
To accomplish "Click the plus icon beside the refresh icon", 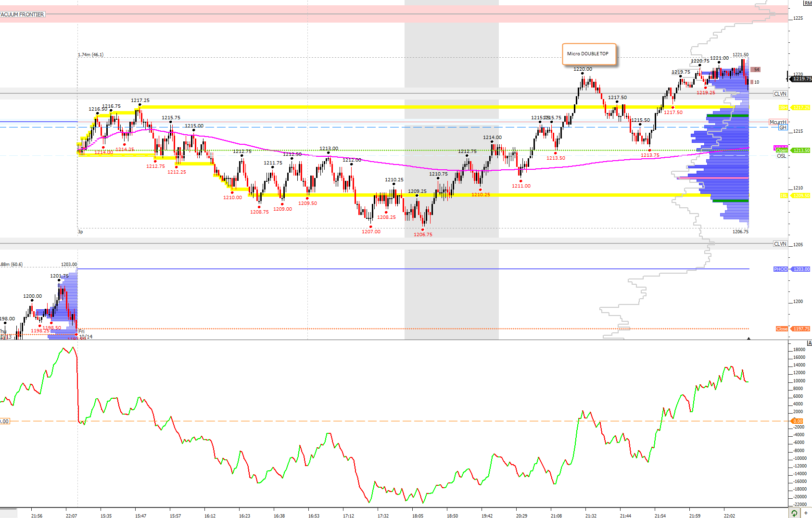I will point(806,513).
